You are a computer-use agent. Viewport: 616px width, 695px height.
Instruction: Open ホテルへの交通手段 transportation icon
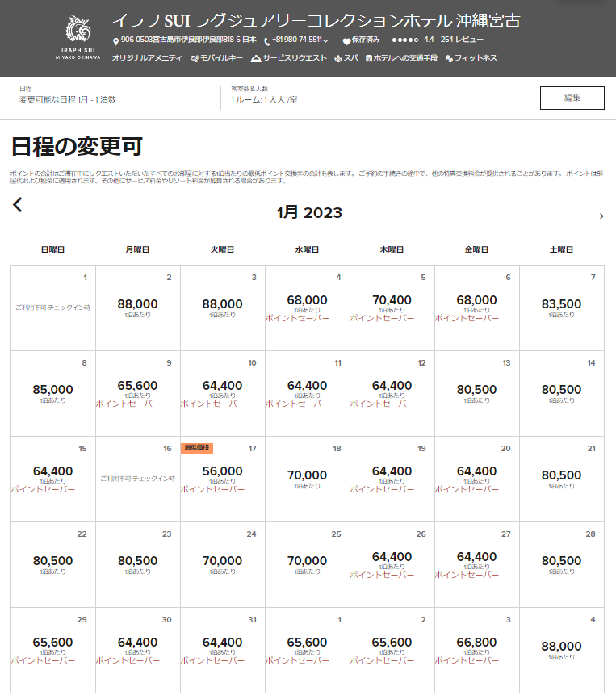coord(369,59)
